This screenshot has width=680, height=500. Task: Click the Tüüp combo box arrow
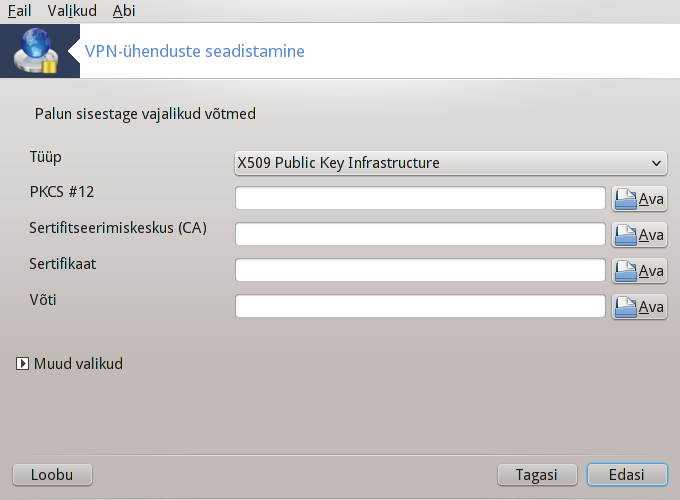[656, 163]
